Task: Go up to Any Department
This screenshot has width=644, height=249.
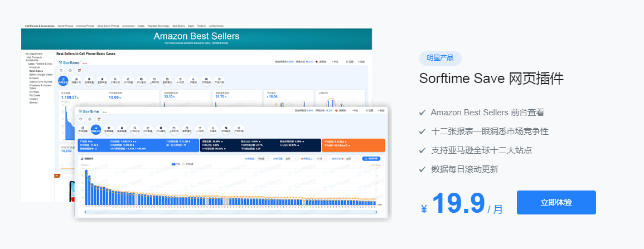Action: (33, 53)
